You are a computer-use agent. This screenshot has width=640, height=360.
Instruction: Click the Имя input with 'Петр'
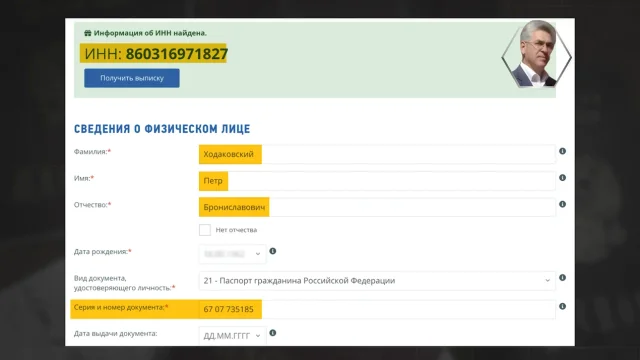377,181
